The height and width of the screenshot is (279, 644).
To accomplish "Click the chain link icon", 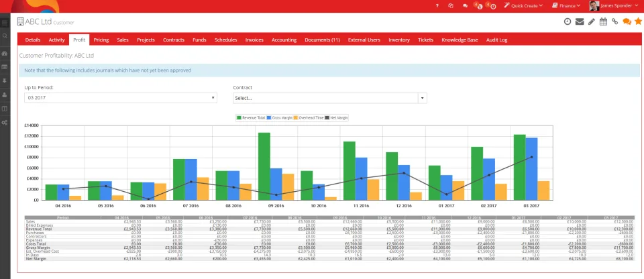I will (x=615, y=21).
